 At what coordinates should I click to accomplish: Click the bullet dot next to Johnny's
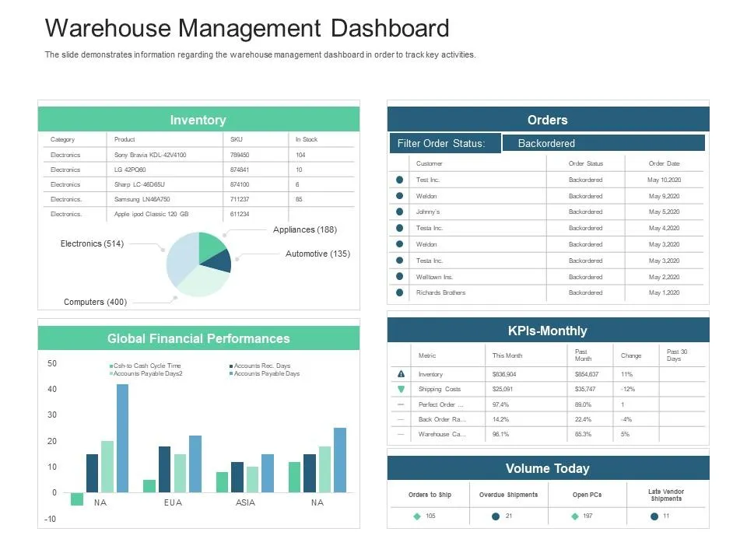(x=399, y=212)
